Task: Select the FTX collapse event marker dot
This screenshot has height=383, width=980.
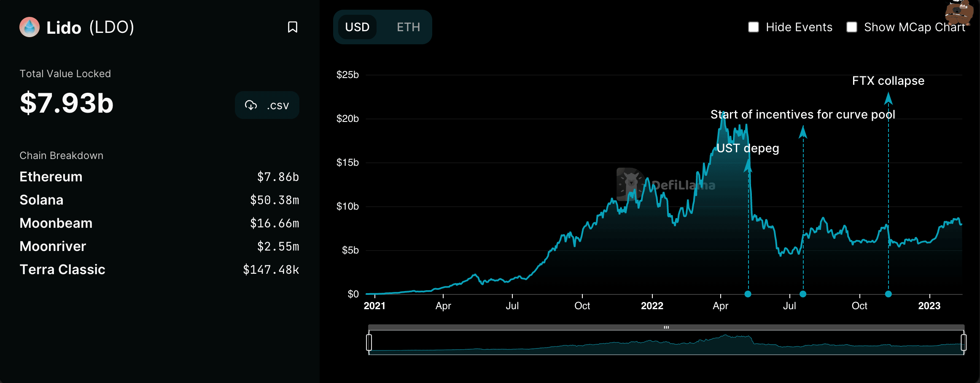Action: pyautogui.click(x=888, y=294)
